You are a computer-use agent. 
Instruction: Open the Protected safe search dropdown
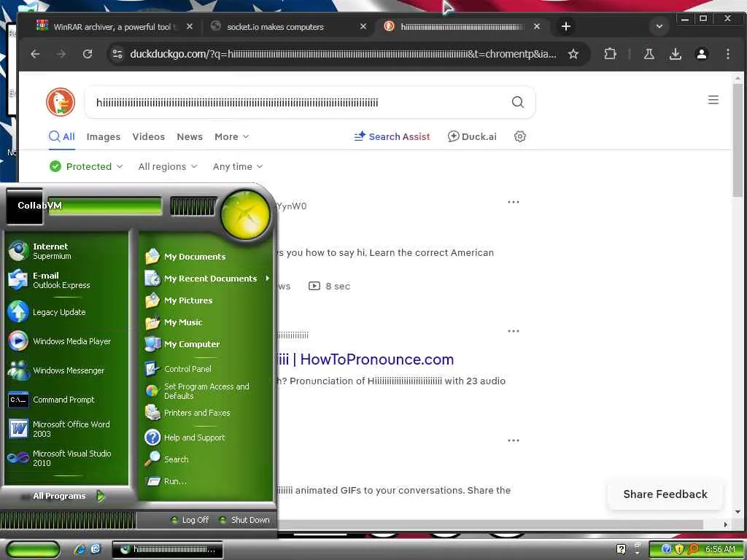[86, 166]
